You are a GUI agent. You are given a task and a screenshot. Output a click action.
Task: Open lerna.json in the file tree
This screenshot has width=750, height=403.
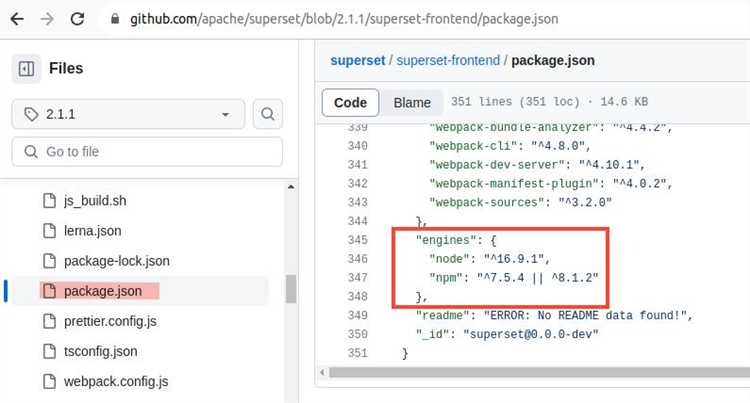point(92,231)
